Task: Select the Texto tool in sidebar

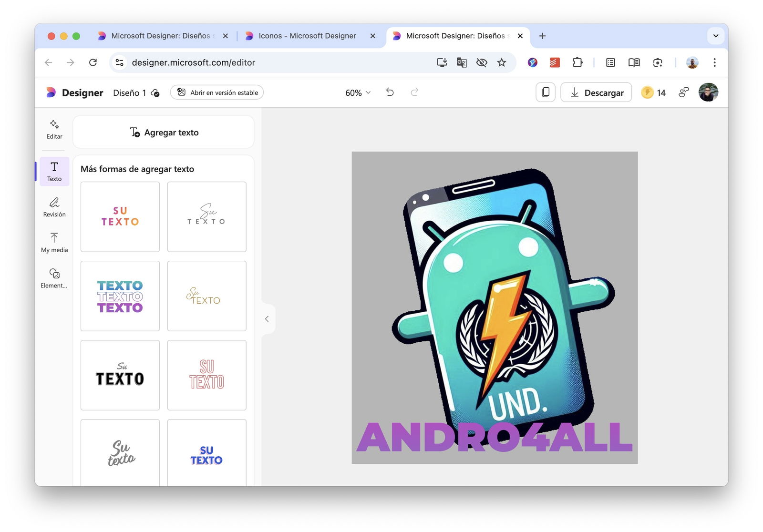Action: tap(54, 172)
